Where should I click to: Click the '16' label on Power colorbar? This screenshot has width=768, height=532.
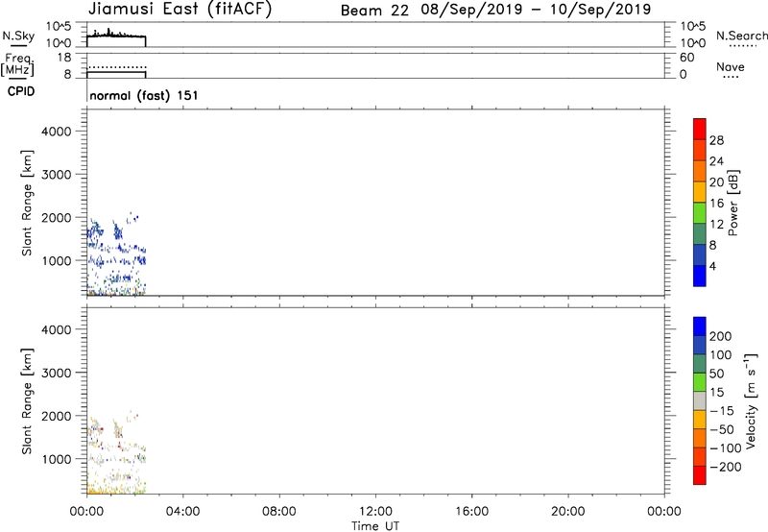[716, 204]
